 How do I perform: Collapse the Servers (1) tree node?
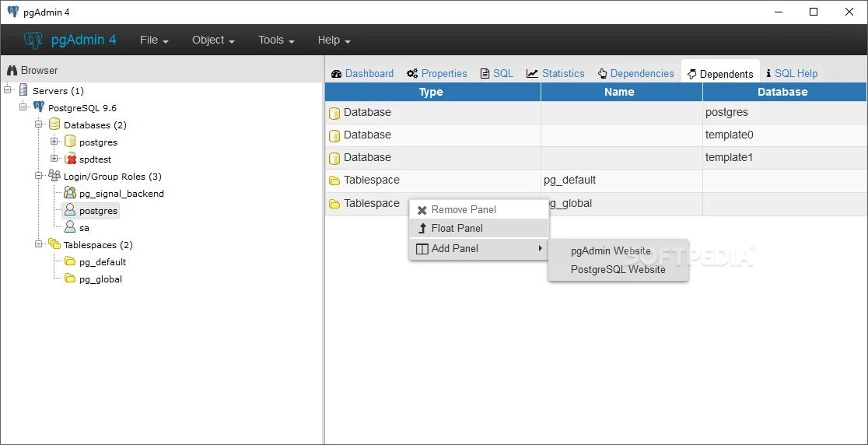pos(8,90)
